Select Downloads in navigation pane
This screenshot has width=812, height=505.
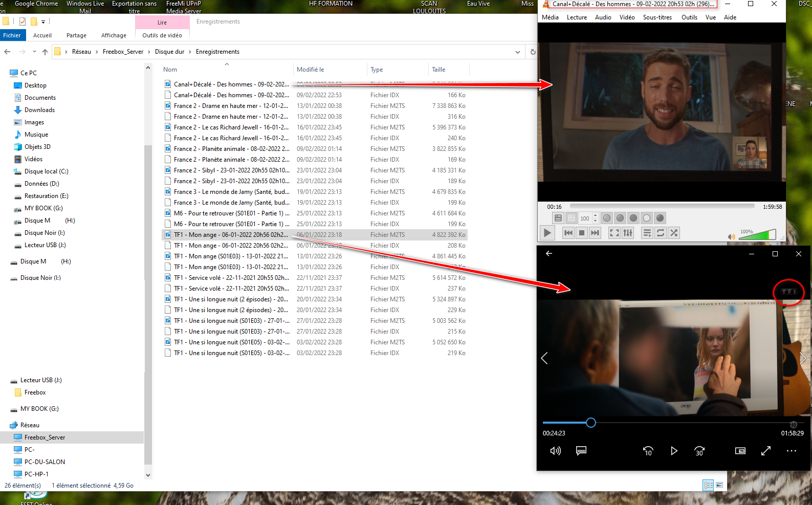click(x=39, y=110)
